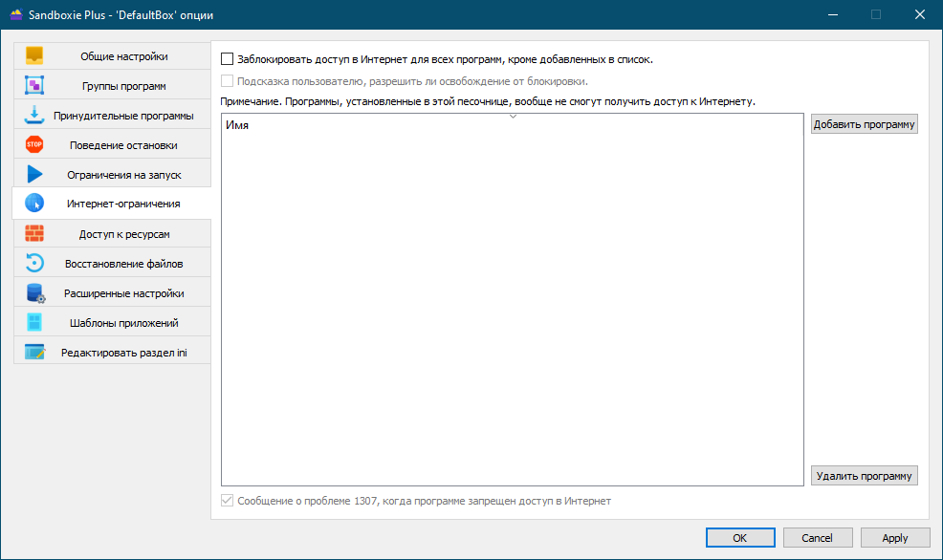Close the DefaultBox options window
Image resolution: width=943 pixels, height=560 pixels.
coord(920,14)
